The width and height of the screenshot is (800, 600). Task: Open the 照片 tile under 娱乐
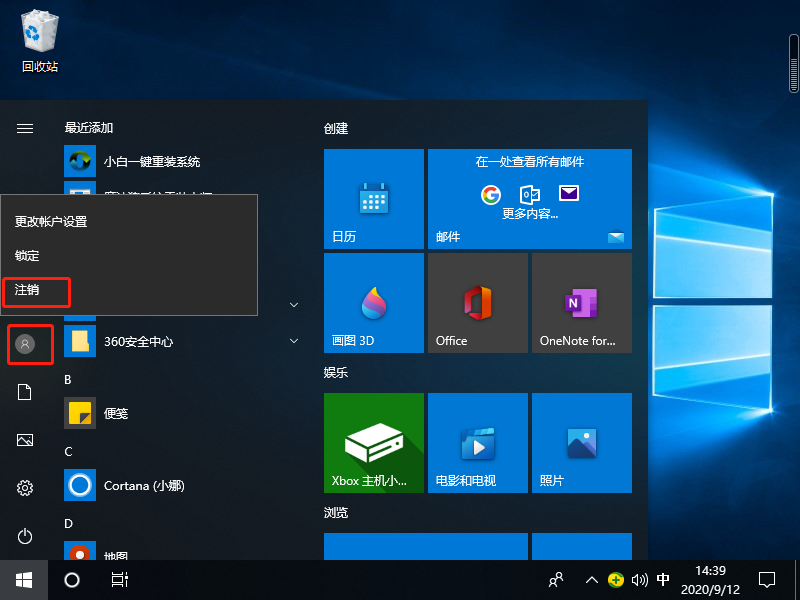(581, 443)
